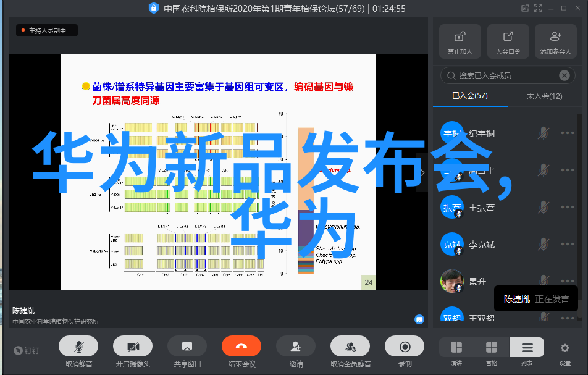Enter fullscreen with the expand arrows icon

click(x=538, y=8)
